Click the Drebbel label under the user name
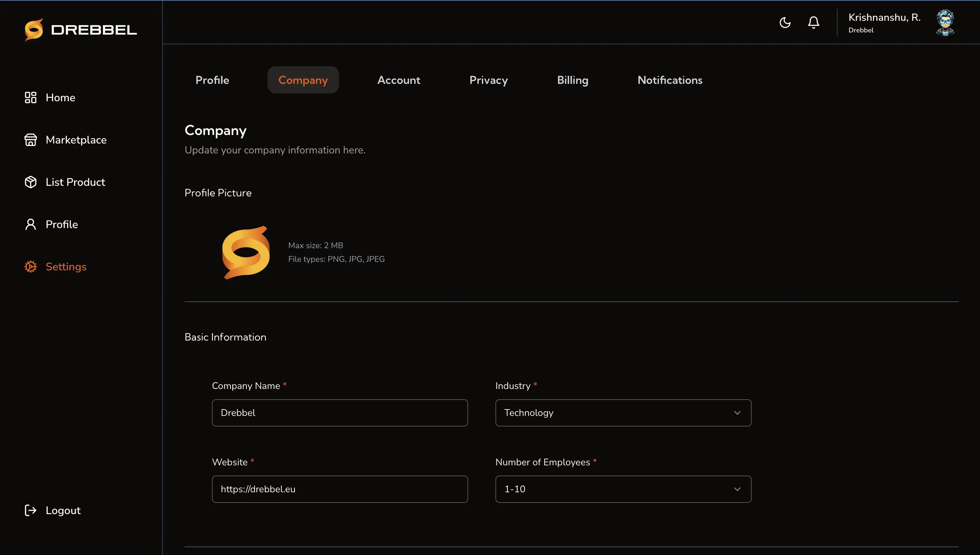 click(x=861, y=30)
